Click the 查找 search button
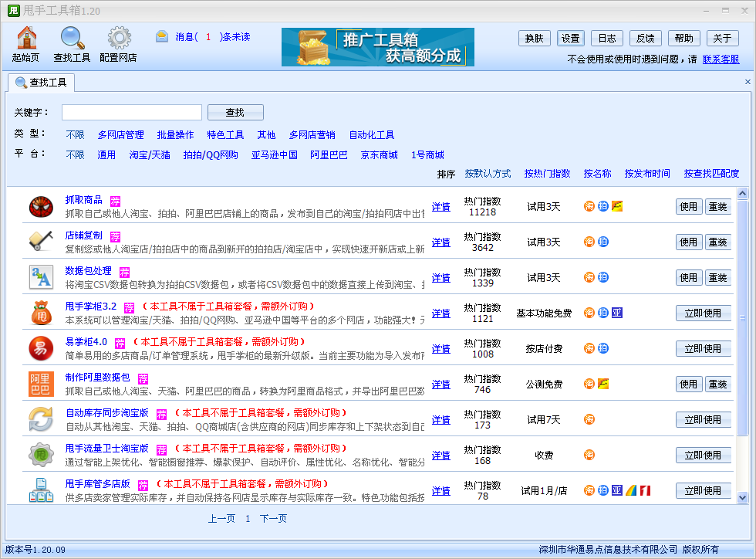This screenshot has width=756, height=559. click(x=235, y=113)
